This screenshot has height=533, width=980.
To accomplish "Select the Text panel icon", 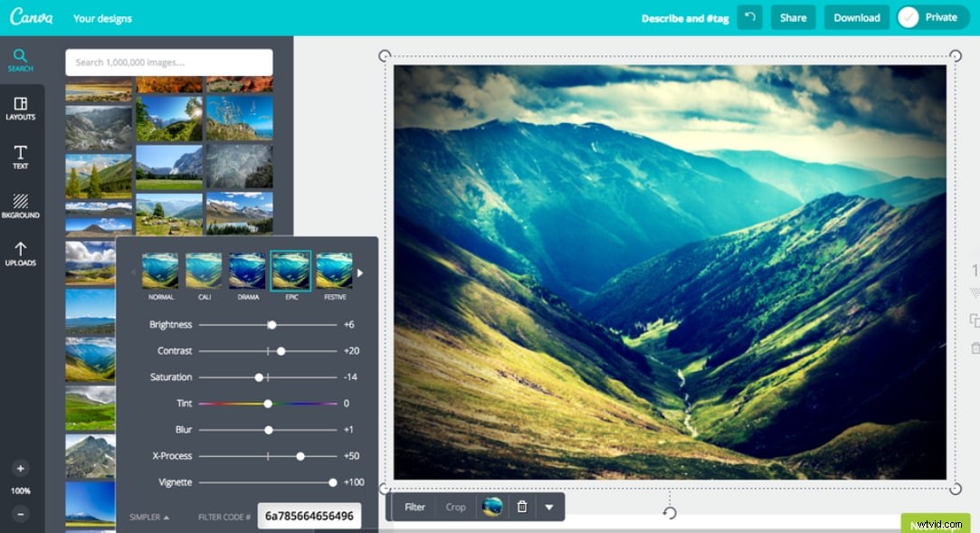I will coord(20,154).
